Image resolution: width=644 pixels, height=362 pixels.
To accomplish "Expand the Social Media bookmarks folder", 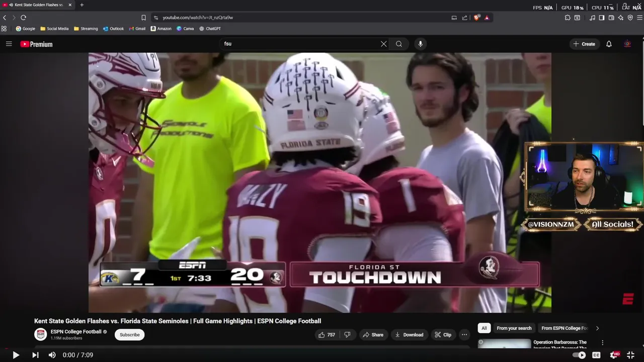I will tap(54, 29).
